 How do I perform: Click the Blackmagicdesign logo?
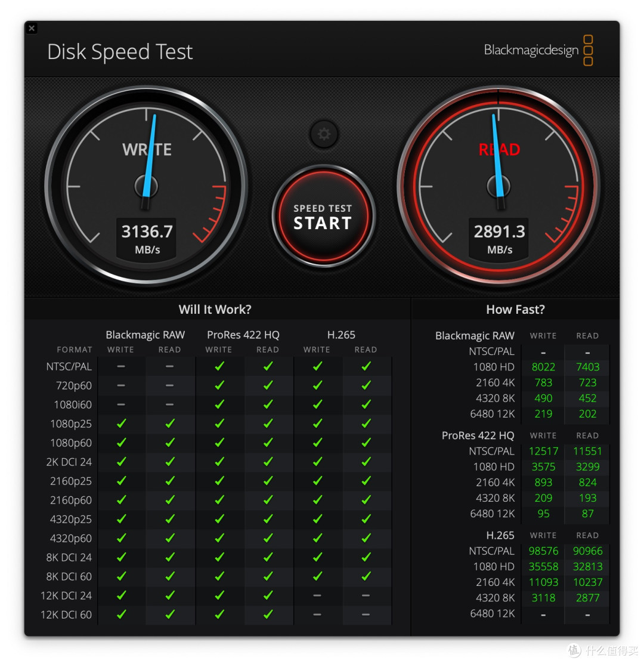tap(538, 50)
